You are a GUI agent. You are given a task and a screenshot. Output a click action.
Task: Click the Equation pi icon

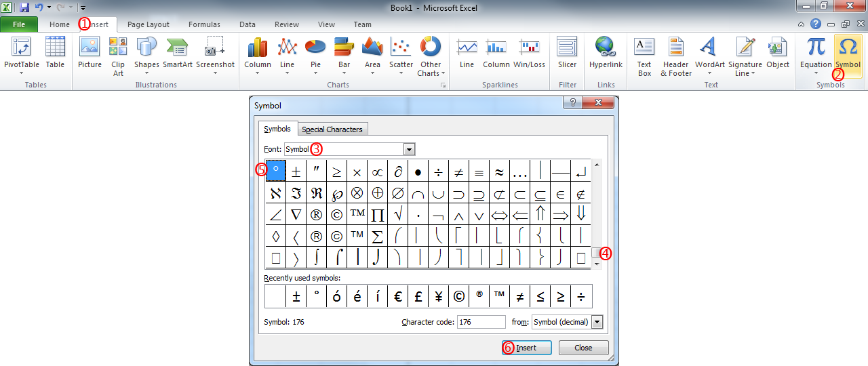pyautogui.click(x=816, y=47)
